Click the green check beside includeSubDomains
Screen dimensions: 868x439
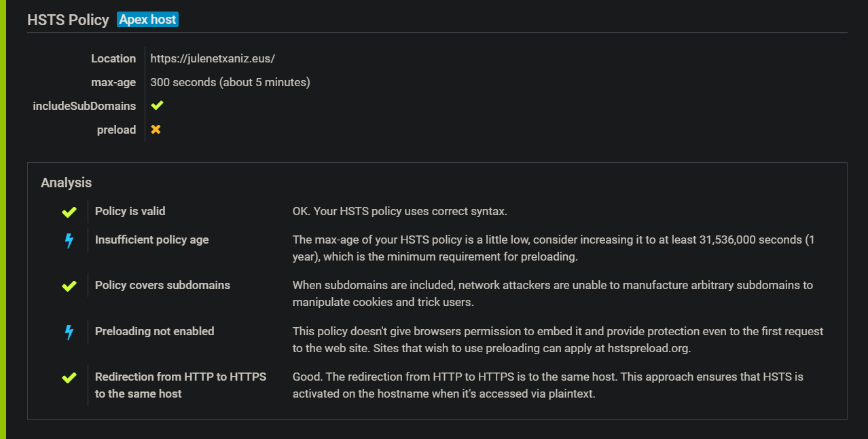(156, 105)
